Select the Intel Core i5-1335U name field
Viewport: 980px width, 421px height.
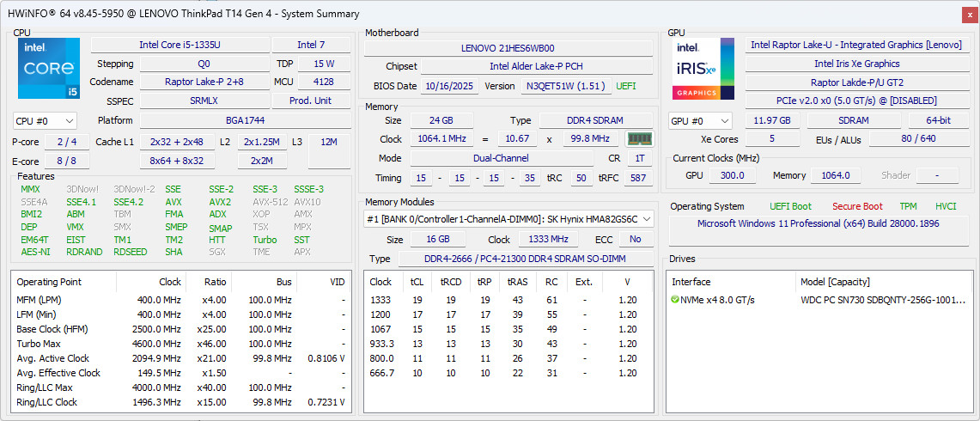(x=180, y=45)
